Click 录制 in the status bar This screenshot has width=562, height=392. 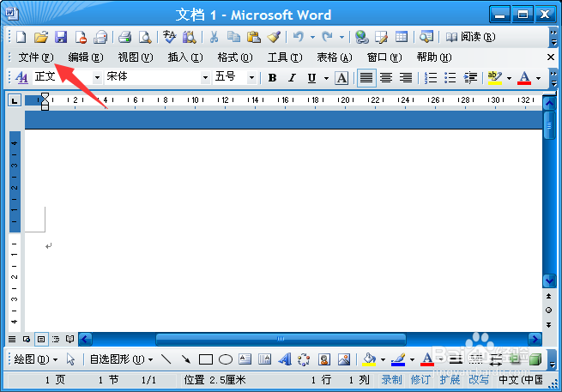(391, 380)
